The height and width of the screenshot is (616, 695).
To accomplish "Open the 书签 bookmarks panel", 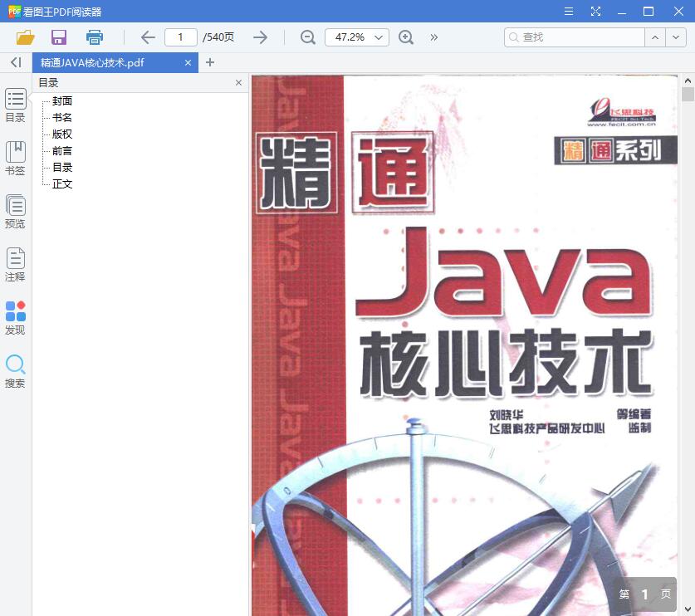I will click(16, 159).
